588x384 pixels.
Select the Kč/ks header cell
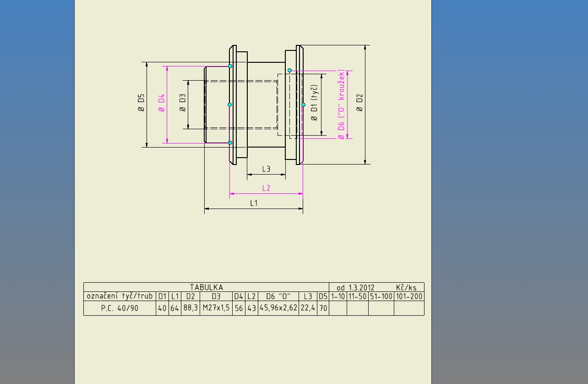click(406, 288)
